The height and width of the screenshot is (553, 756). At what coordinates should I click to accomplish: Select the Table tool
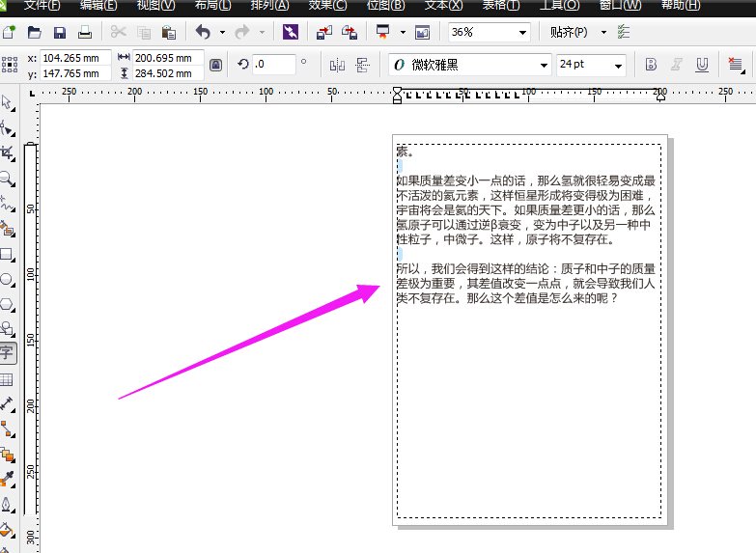click(6, 380)
